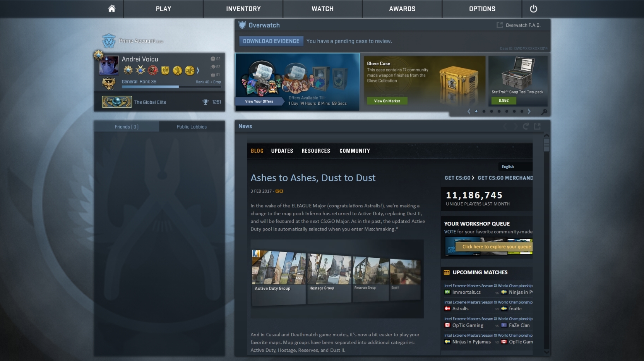The width and height of the screenshot is (644, 361).
Task: Click the friendly smiley commendation icon
Action: tap(213, 59)
